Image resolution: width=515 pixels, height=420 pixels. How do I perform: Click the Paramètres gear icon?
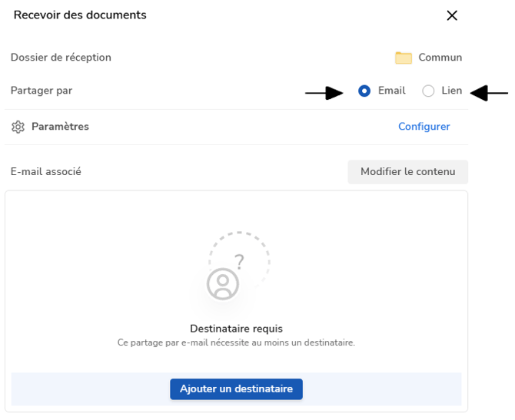[18, 127]
